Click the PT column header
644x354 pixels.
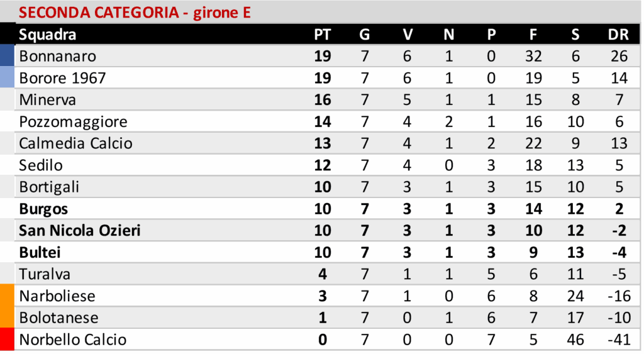click(322, 35)
